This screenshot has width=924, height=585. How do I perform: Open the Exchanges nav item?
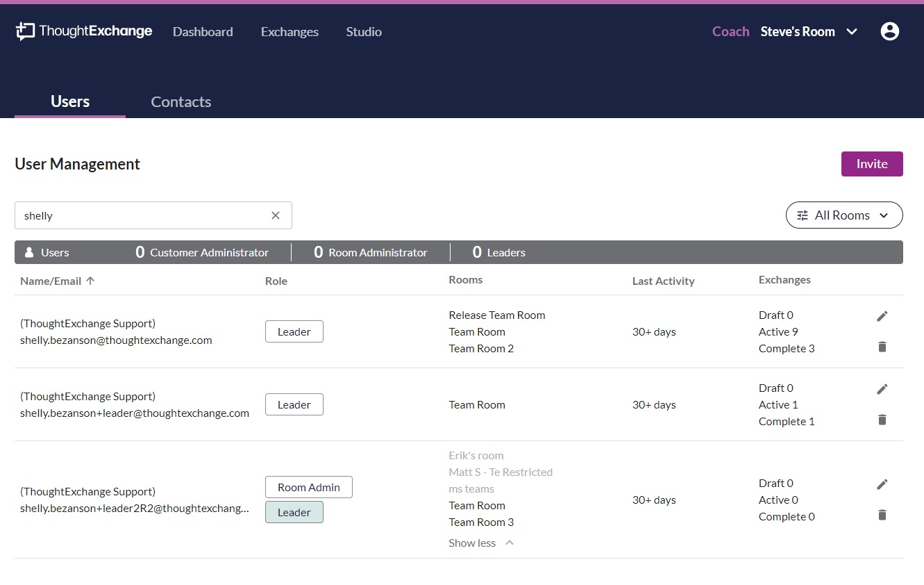(289, 31)
